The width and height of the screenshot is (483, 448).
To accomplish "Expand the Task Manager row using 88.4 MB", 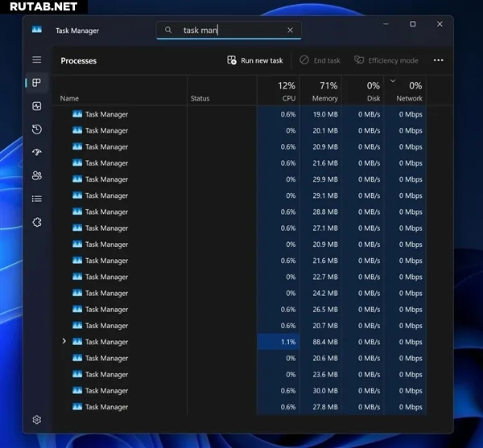I will pos(64,342).
